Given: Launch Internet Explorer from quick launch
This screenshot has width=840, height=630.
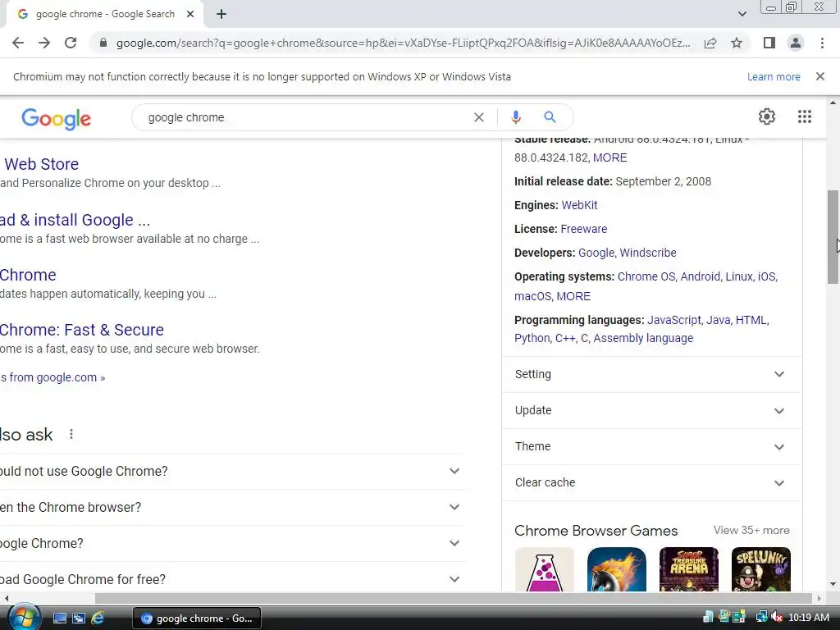Looking at the screenshot, I should [98, 619].
